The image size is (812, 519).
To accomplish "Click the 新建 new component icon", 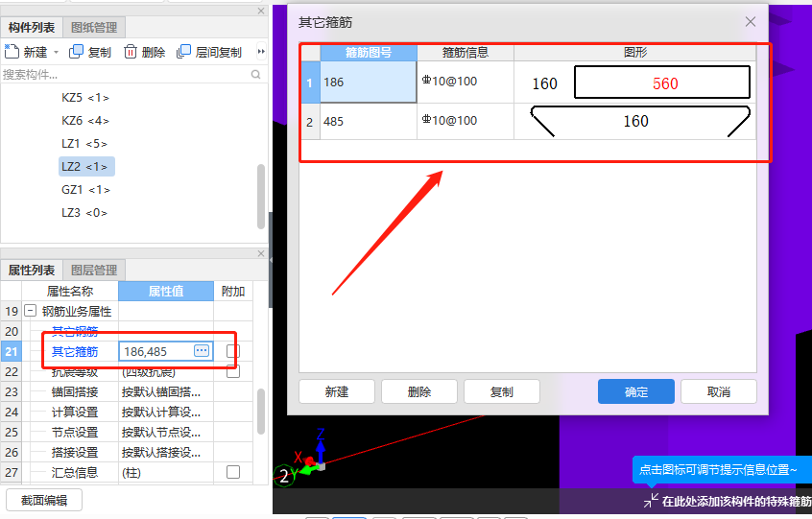I will (x=12, y=51).
